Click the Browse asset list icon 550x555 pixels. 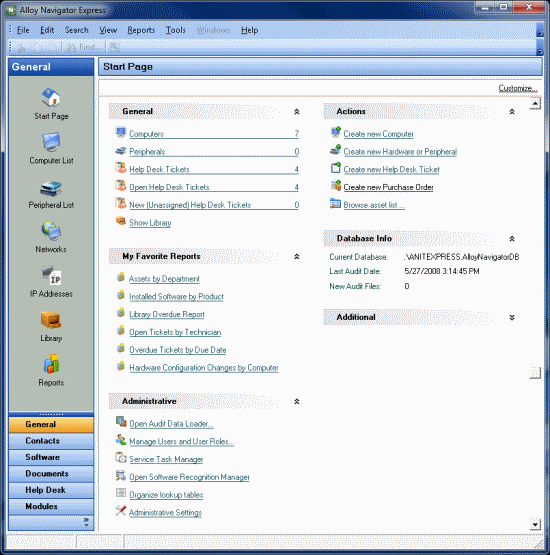click(335, 203)
